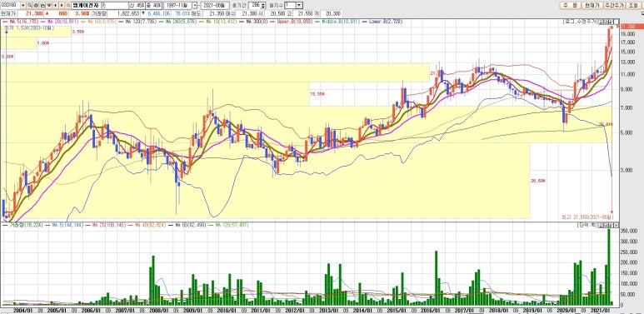Click the 현재가 current price button
This screenshot has height=314, width=644.
[592, 5]
